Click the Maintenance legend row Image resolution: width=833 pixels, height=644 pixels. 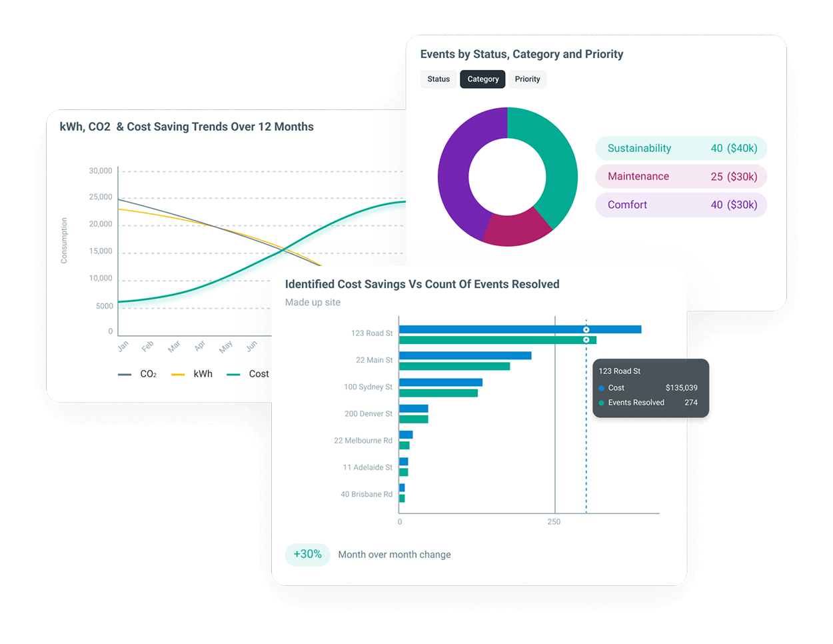point(680,177)
